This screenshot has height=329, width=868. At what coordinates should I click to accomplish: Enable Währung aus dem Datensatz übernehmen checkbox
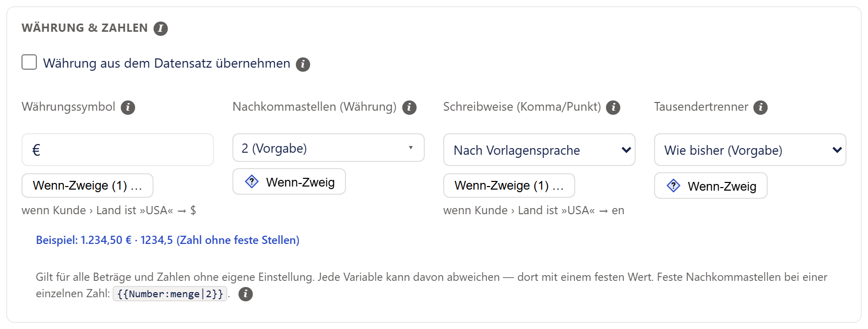29,63
